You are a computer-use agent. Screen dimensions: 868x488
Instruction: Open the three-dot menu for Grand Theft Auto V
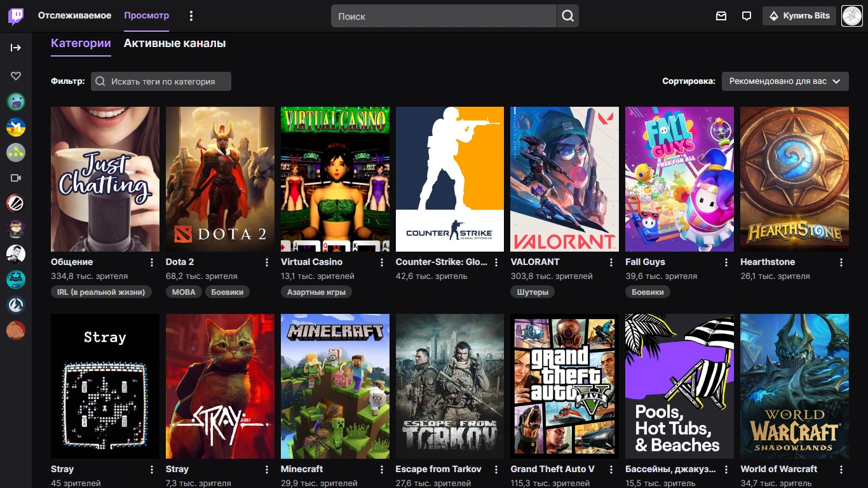coord(611,470)
